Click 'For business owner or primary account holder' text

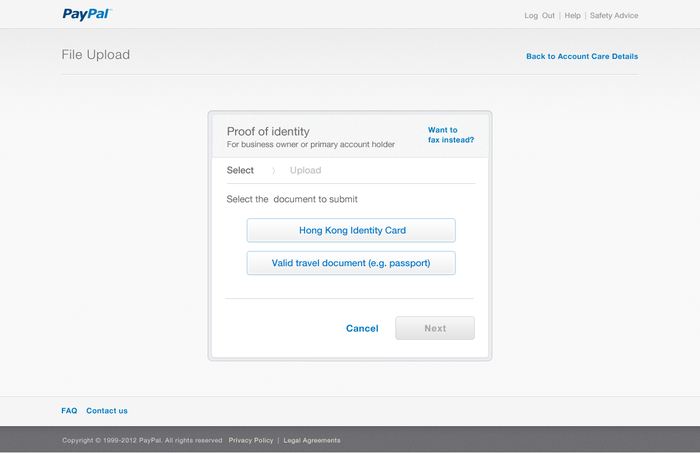[x=311, y=145]
